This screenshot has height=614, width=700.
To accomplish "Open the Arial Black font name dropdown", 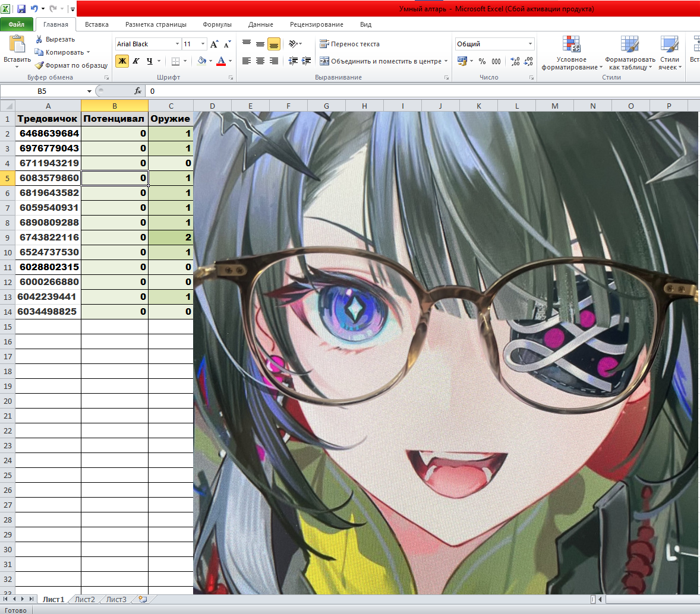I will click(177, 44).
